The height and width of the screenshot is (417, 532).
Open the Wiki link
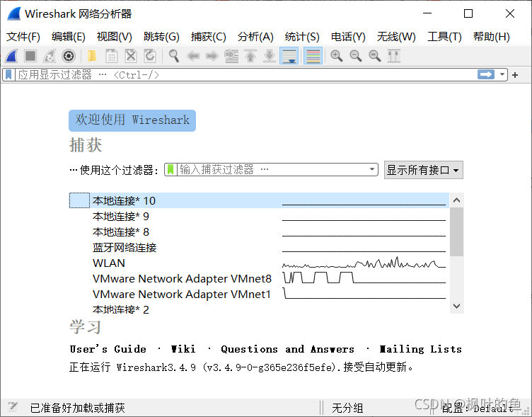[x=183, y=349]
